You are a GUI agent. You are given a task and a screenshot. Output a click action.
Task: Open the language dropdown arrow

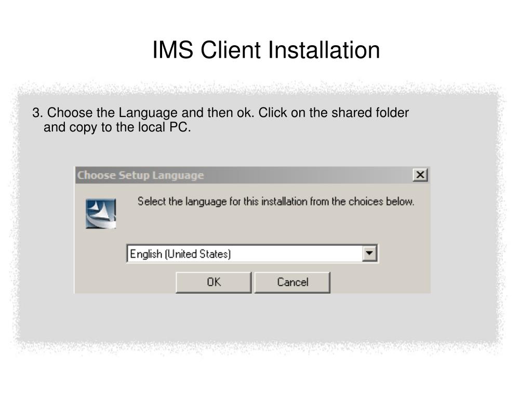[369, 254]
